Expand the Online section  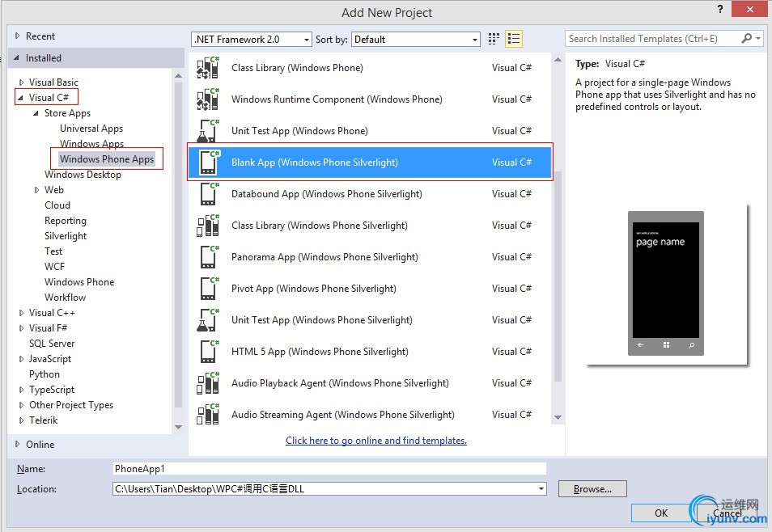coord(17,444)
